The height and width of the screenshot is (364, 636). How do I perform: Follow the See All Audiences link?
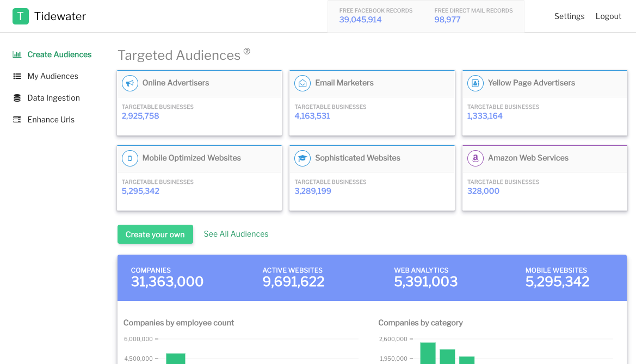pyautogui.click(x=236, y=234)
